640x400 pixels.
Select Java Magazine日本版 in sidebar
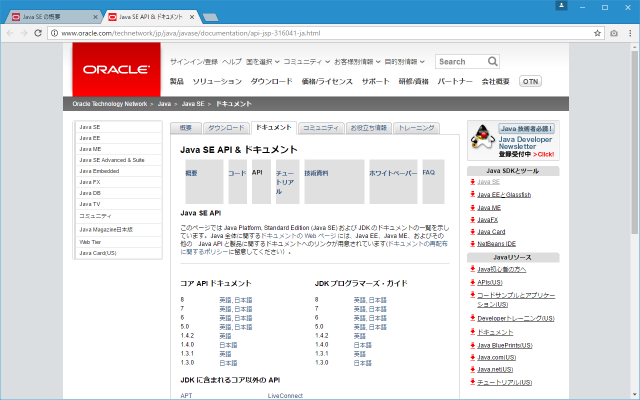click(118, 229)
